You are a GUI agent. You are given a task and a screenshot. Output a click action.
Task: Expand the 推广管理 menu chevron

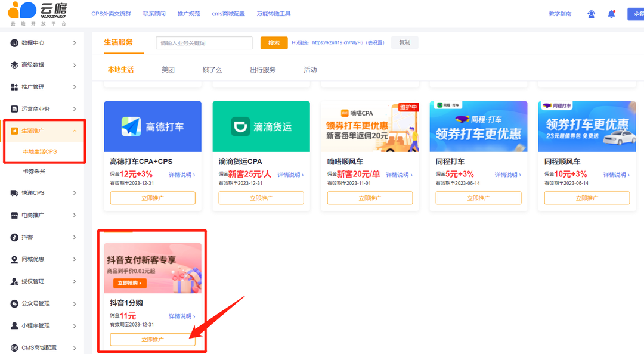pyautogui.click(x=75, y=87)
